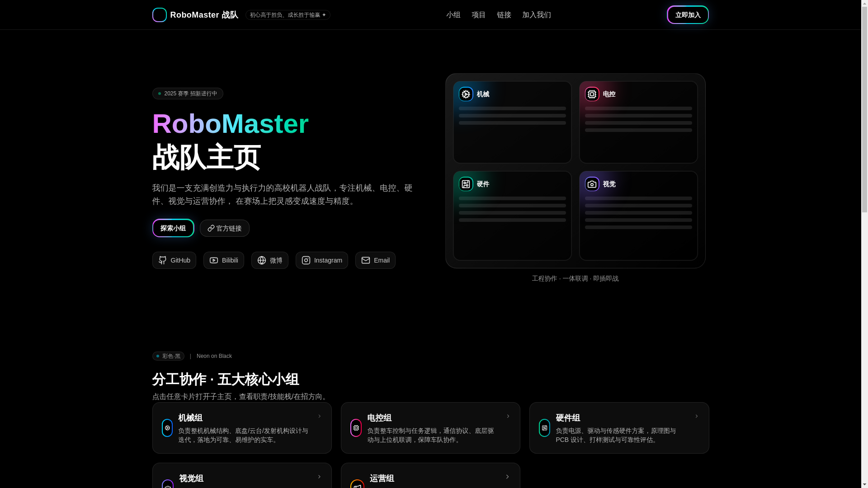The width and height of the screenshot is (868, 488).
Task: Click the 立即加入 button
Action: [688, 15]
